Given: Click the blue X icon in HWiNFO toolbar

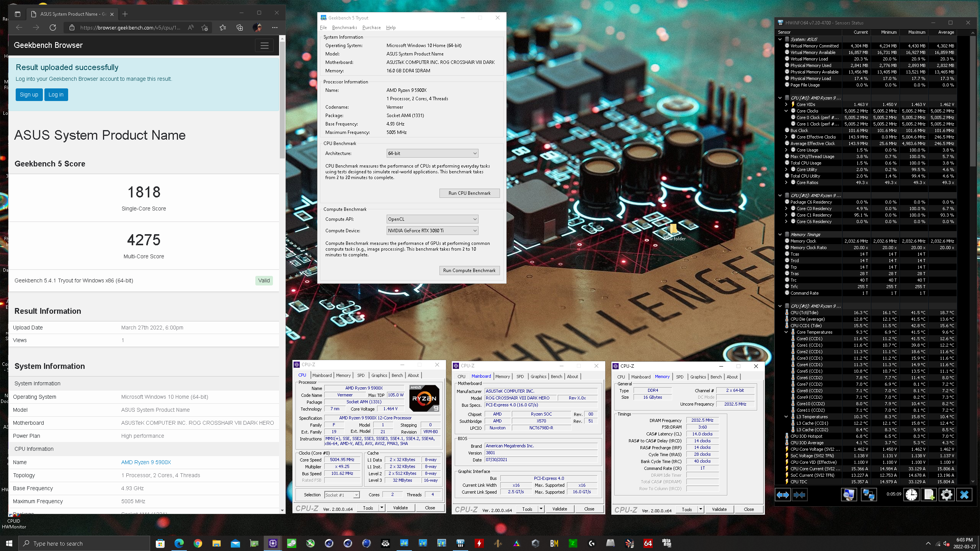Looking at the screenshot, I should pyautogui.click(x=964, y=495).
